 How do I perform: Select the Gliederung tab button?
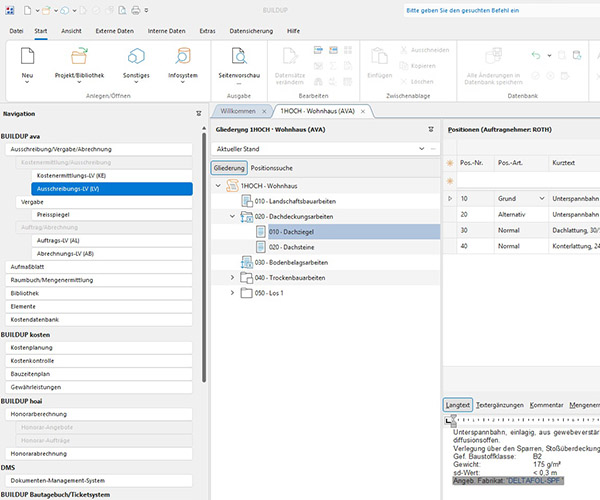229,168
